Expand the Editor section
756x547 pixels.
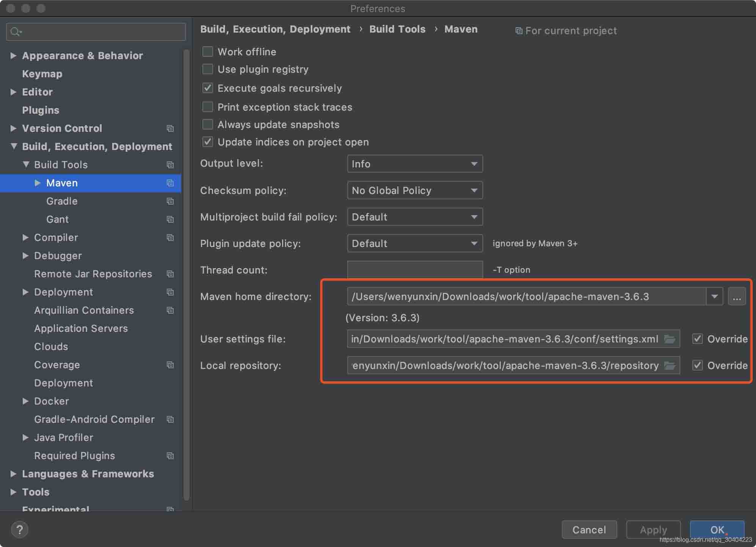[x=13, y=92]
